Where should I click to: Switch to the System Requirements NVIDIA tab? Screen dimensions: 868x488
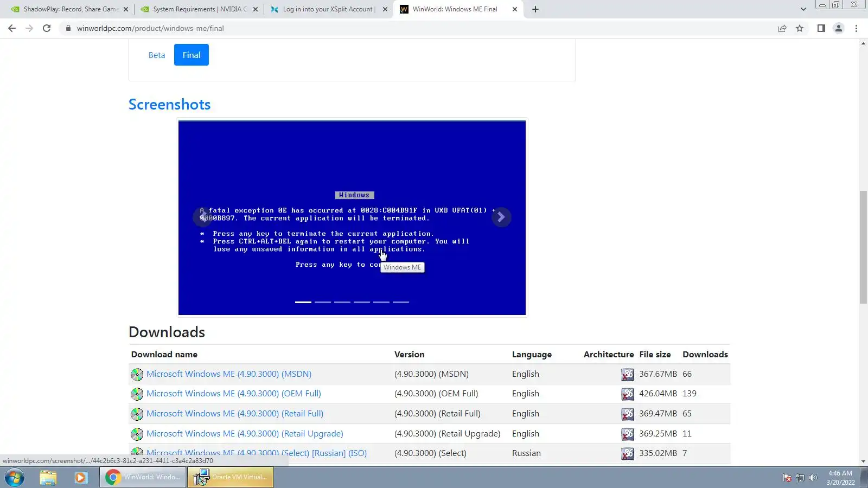tap(199, 9)
